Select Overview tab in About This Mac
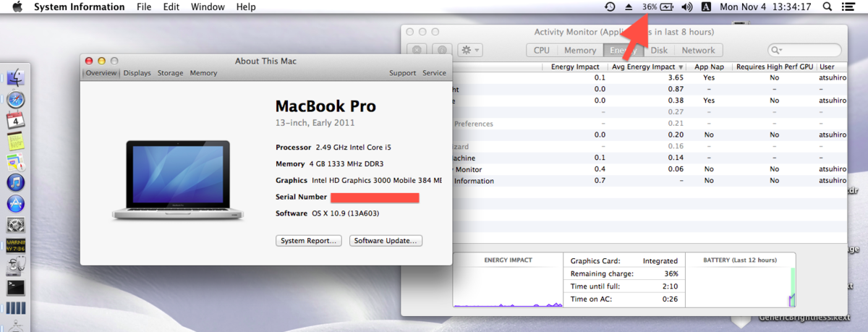The width and height of the screenshot is (868, 332). click(x=101, y=73)
